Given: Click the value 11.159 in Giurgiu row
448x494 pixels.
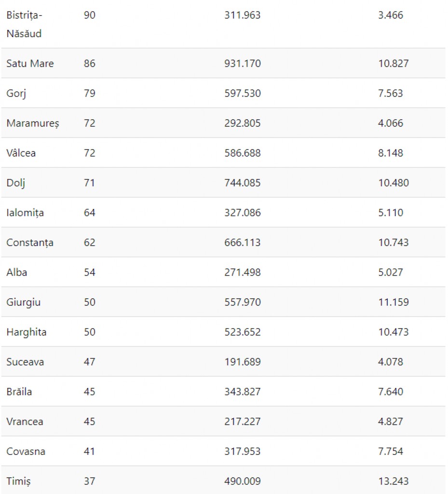Looking at the screenshot, I should coord(393,302).
